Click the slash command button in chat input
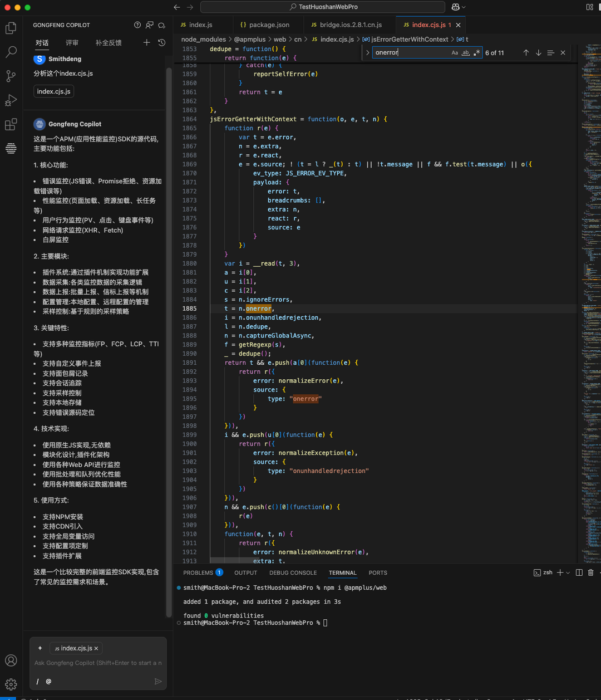This screenshot has height=700, width=601. tap(38, 682)
